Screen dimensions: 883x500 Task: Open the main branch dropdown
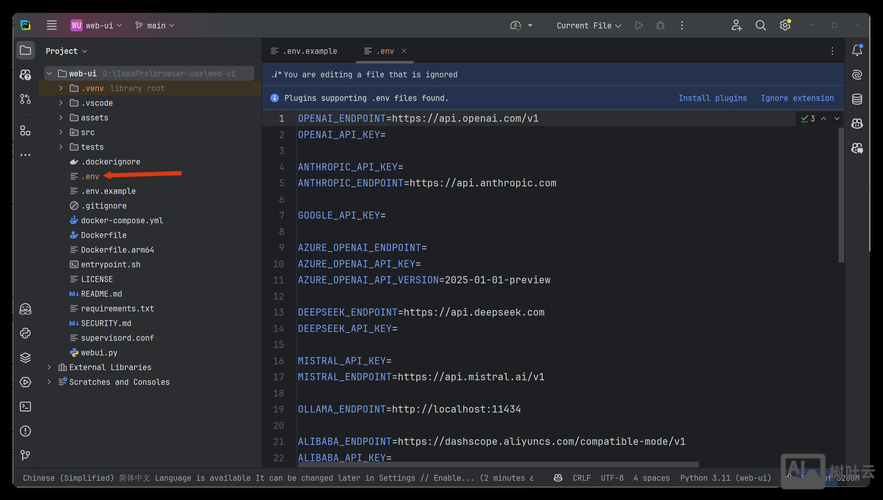tap(154, 25)
